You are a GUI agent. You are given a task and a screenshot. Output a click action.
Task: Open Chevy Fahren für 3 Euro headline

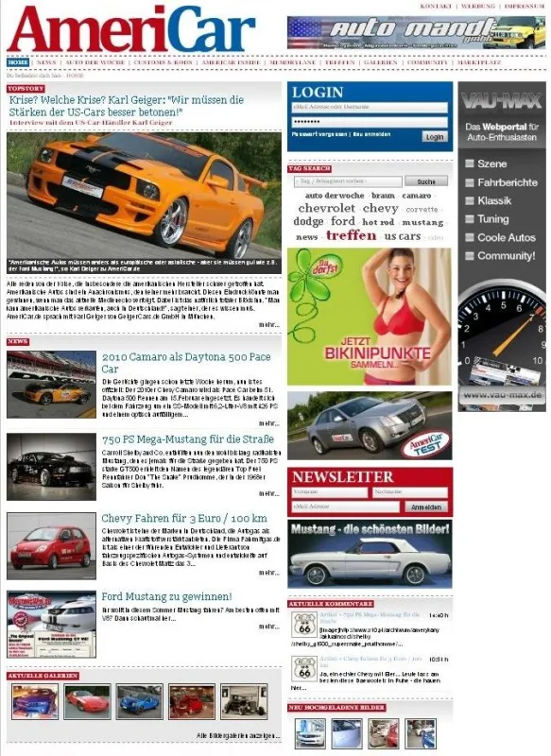184,518
